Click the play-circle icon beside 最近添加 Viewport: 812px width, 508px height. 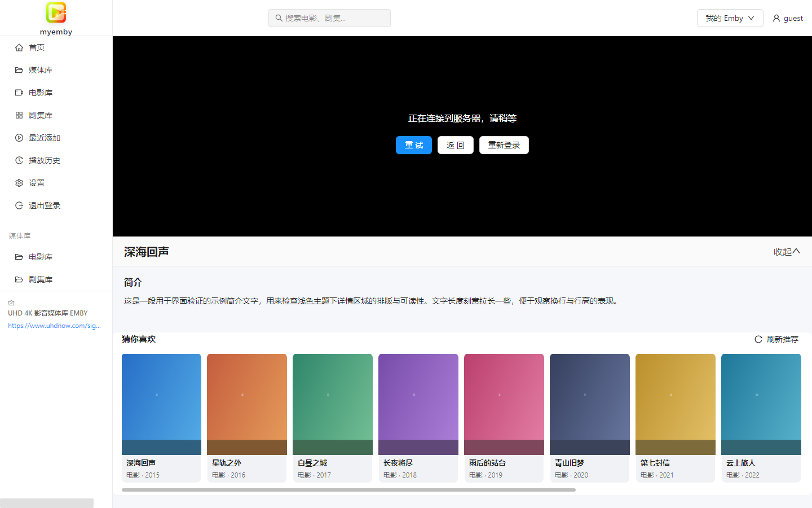click(19, 138)
